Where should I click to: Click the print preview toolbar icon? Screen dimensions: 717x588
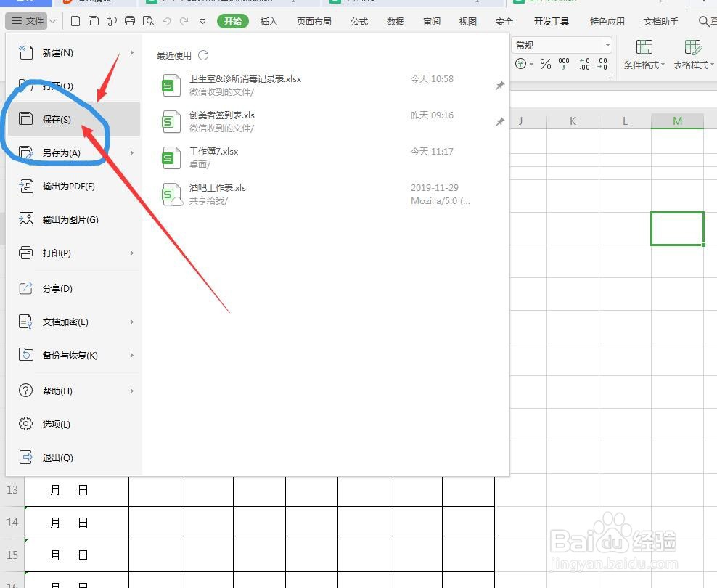(x=148, y=21)
